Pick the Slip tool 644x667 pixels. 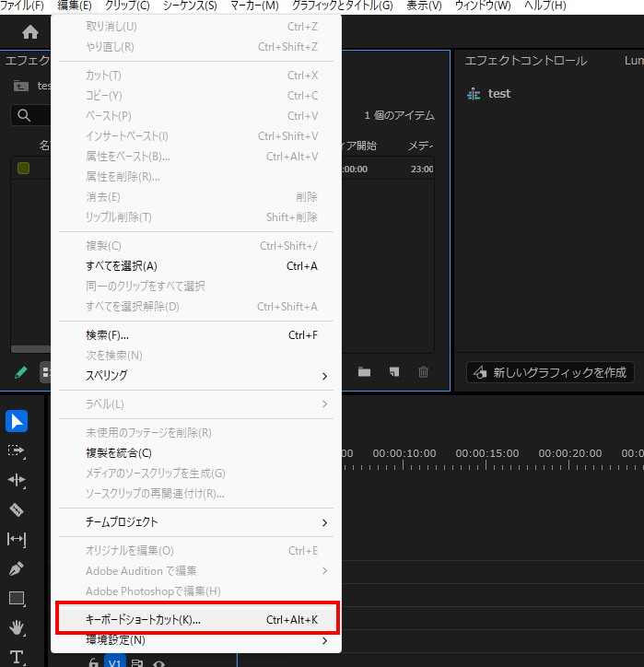pyautogui.click(x=17, y=539)
